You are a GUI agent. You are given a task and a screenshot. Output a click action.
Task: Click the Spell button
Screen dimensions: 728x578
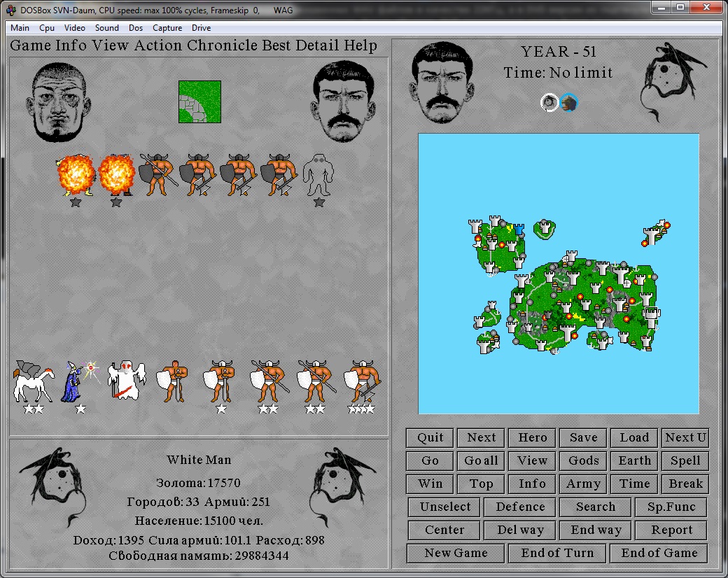685,461
